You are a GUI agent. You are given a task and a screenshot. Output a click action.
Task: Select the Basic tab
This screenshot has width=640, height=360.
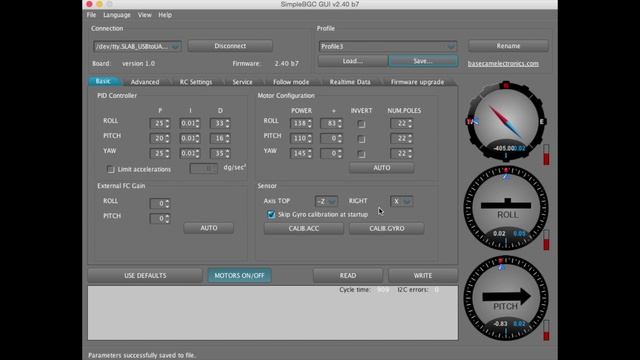[103, 81]
